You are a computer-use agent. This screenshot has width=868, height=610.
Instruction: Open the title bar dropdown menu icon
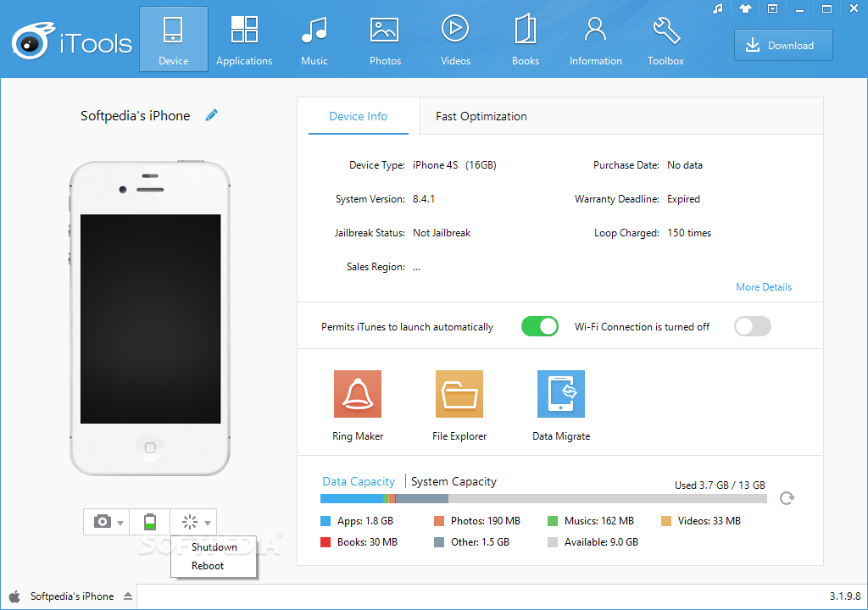click(x=773, y=8)
